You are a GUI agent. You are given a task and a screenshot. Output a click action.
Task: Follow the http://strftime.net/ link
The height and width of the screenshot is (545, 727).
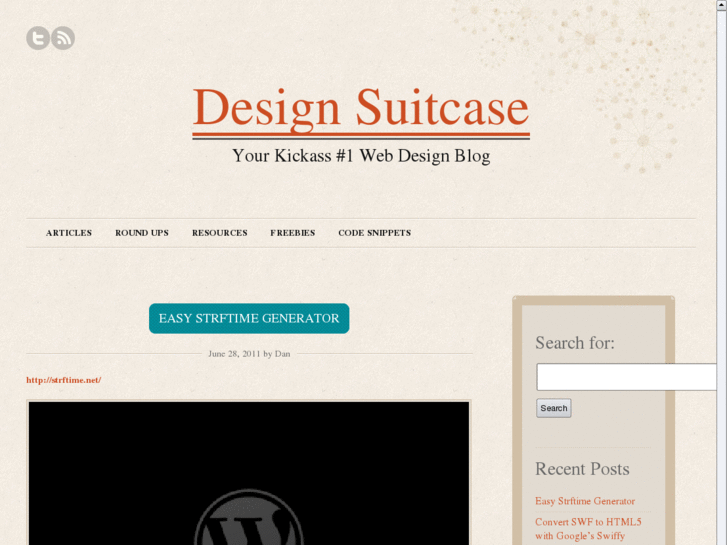pos(64,380)
